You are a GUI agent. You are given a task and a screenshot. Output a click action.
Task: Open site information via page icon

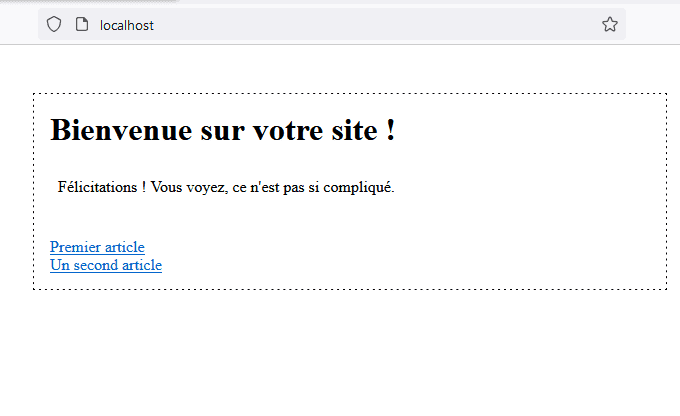(x=82, y=25)
